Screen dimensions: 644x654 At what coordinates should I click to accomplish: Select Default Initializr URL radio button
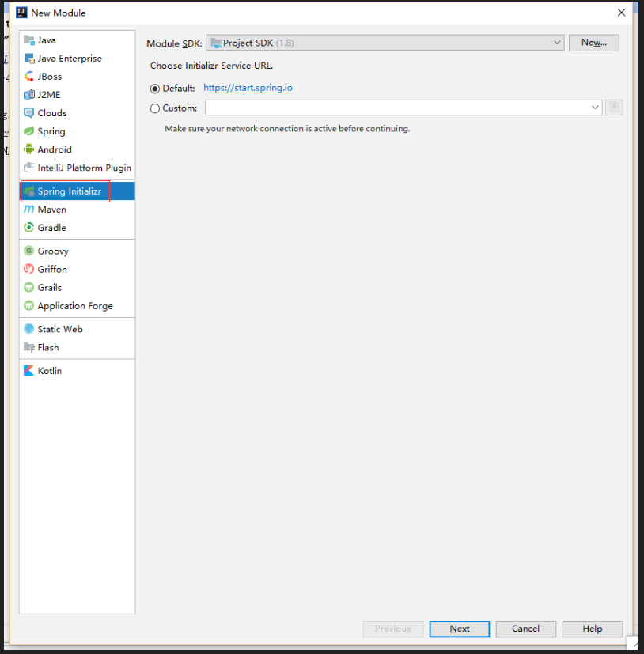point(155,89)
